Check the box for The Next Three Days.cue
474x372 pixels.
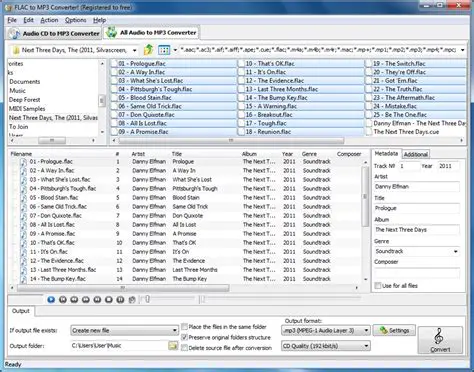tap(369, 132)
